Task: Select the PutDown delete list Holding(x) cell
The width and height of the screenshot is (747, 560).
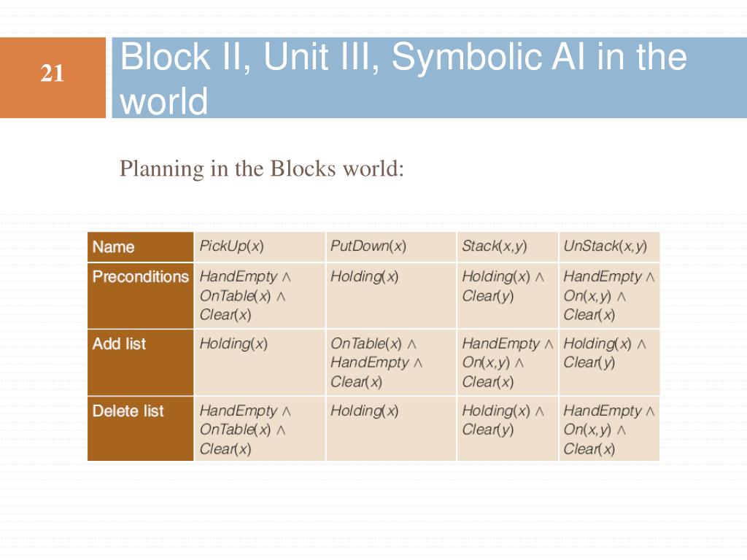Action: [391, 429]
